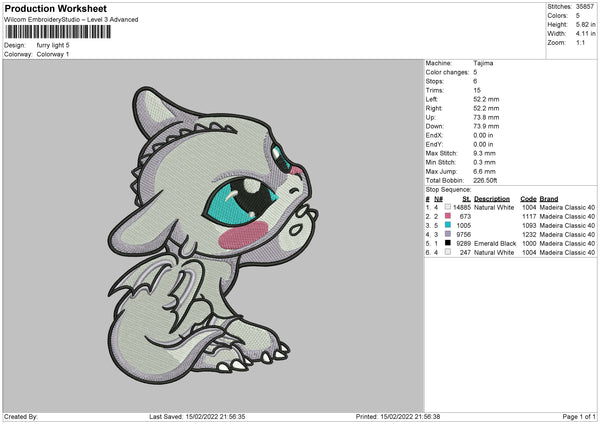Click the Width value 4.11 in
Image resolution: width=600 pixels, height=424 pixels.
(x=585, y=34)
